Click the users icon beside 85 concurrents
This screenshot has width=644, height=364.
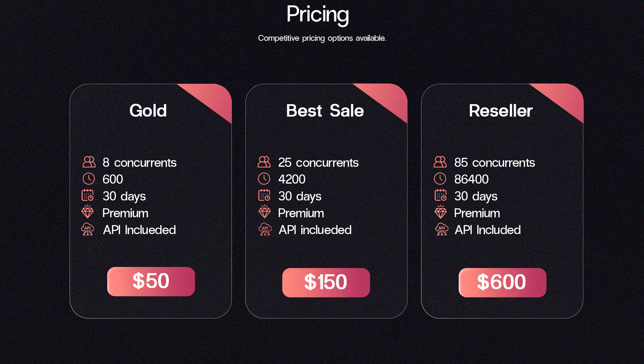coord(440,162)
